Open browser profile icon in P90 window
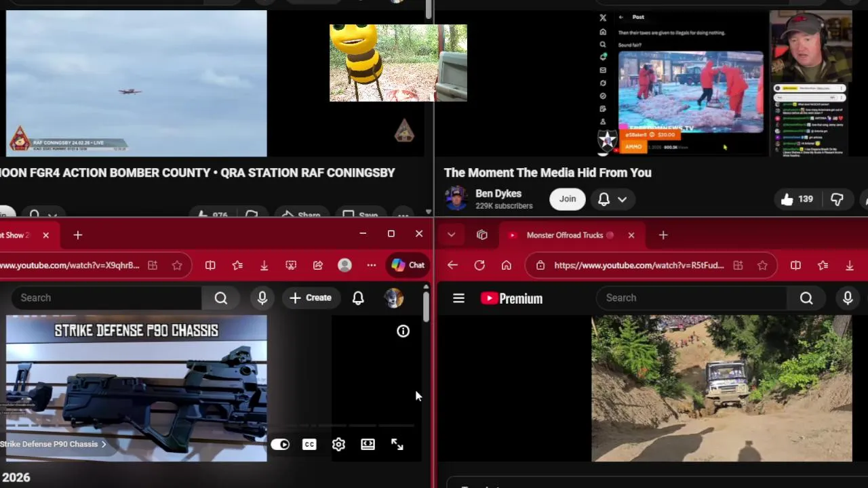Image resolution: width=868 pixels, height=488 pixels. click(x=344, y=265)
